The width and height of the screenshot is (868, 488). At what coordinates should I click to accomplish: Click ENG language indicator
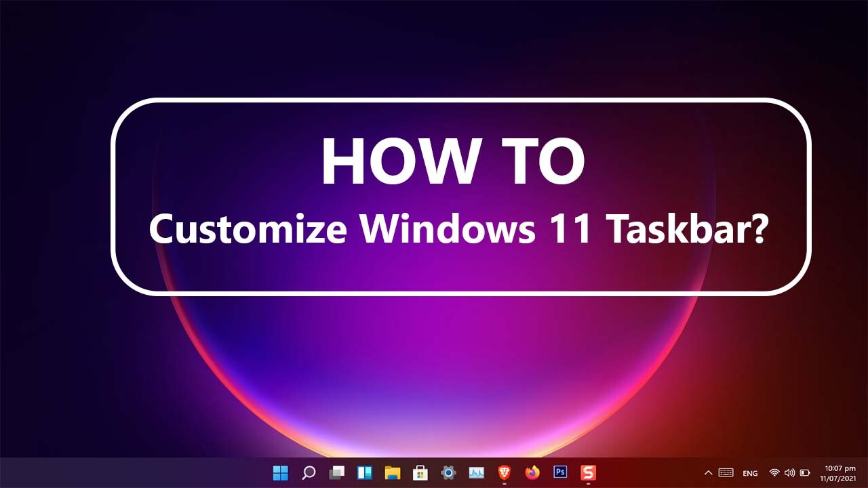[x=750, y=473]
